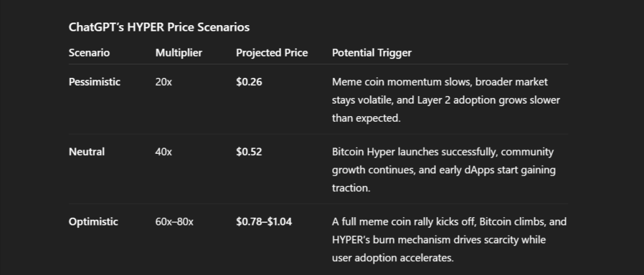
Task: Click the 60x–80x multiplier cell
Action: pyautogui.click(x=175, y=222)
